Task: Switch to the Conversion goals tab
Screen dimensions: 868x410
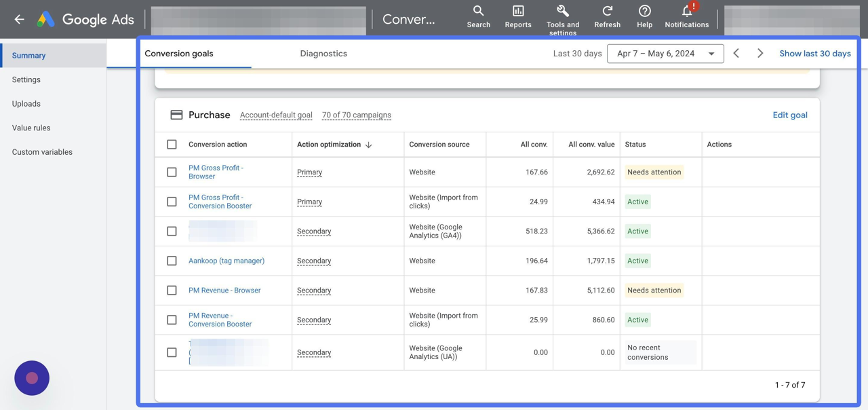Action: coord(179,54)
